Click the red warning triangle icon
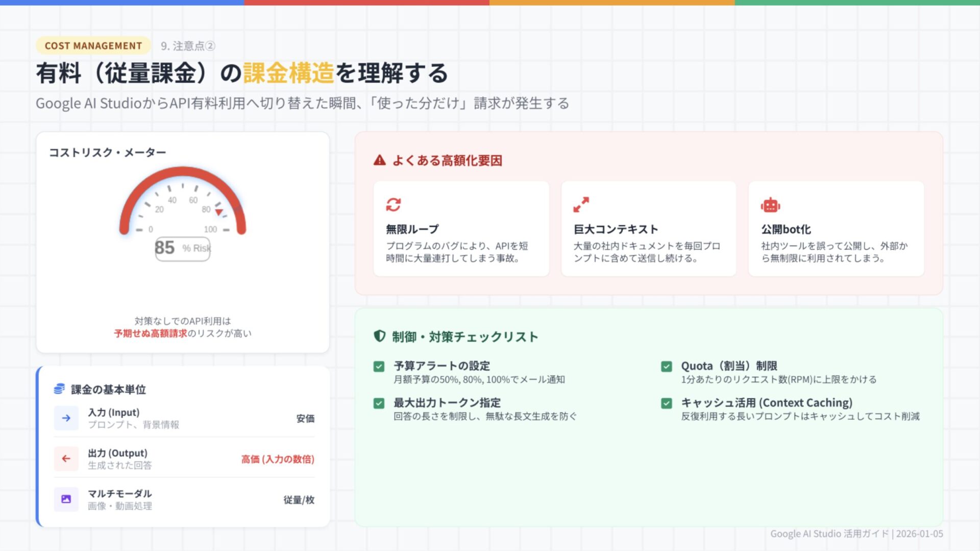Image resolution: width=980 pixels, height=551 pixels. 379,160
